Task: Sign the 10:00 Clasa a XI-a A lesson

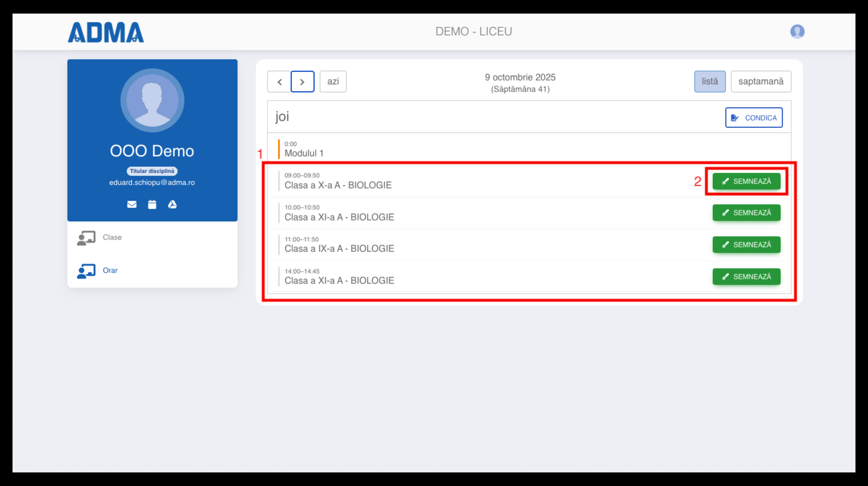Action: pos(746,213)
